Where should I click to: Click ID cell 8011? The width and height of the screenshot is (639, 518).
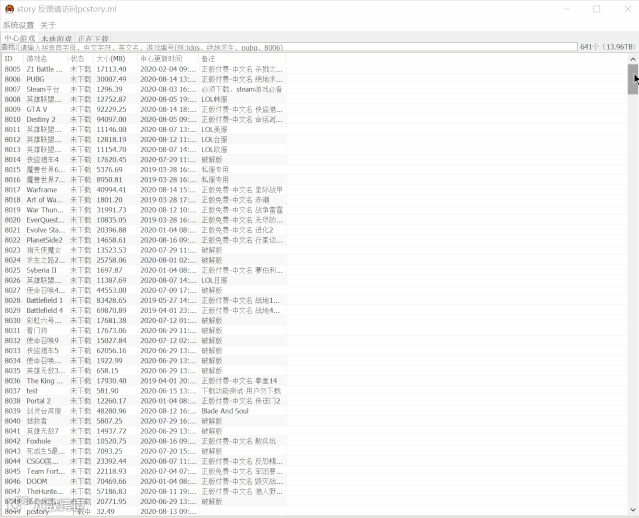point(12,130)
